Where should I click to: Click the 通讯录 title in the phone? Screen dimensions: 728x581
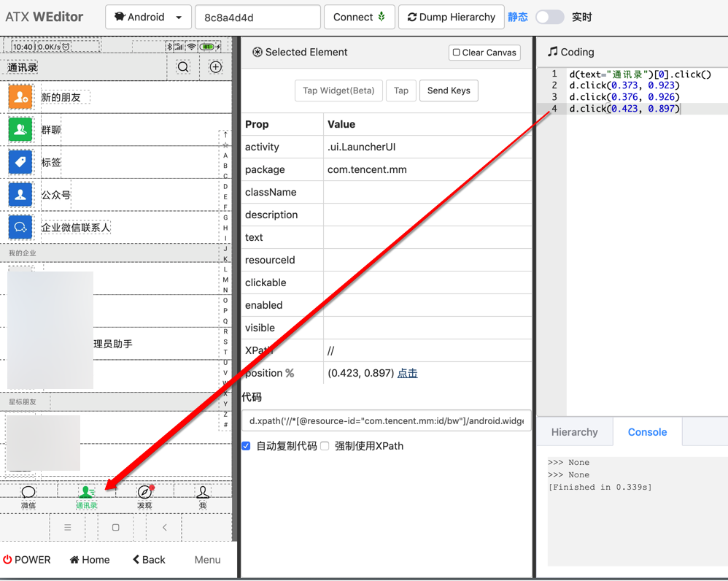pyautogui.click(x=23, y=67)
